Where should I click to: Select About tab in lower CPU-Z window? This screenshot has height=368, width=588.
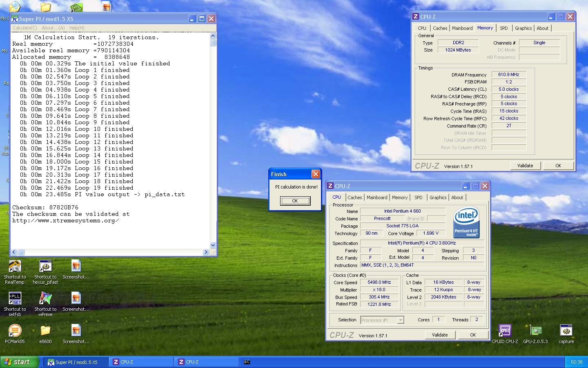457,197
